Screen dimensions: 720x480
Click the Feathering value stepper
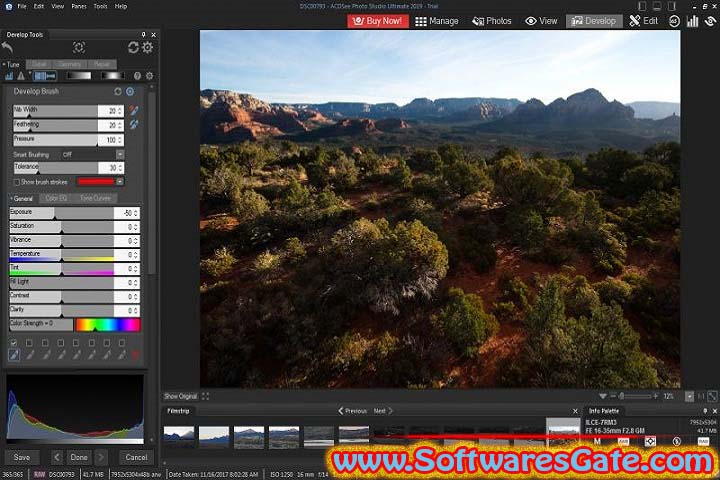point(120,125)
